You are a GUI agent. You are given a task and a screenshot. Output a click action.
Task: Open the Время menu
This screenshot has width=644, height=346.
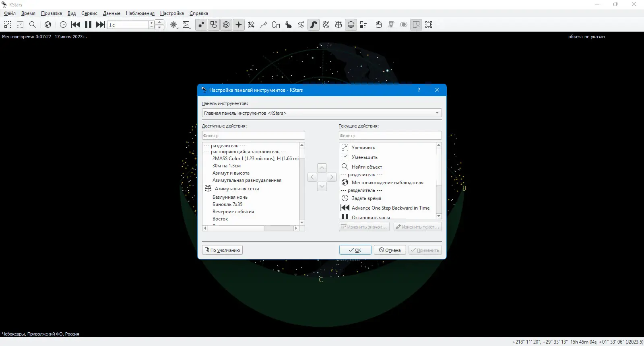[x=28, y=13]
